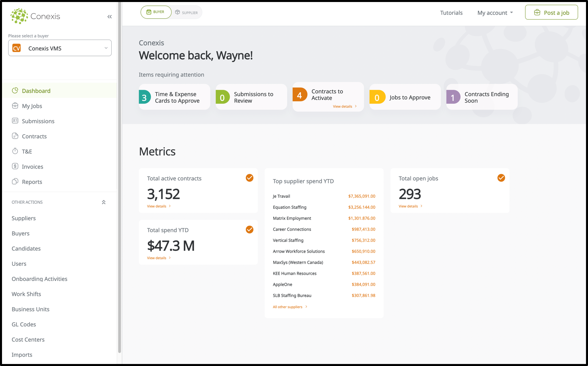Open All other suppliers link

pos(290,307)
